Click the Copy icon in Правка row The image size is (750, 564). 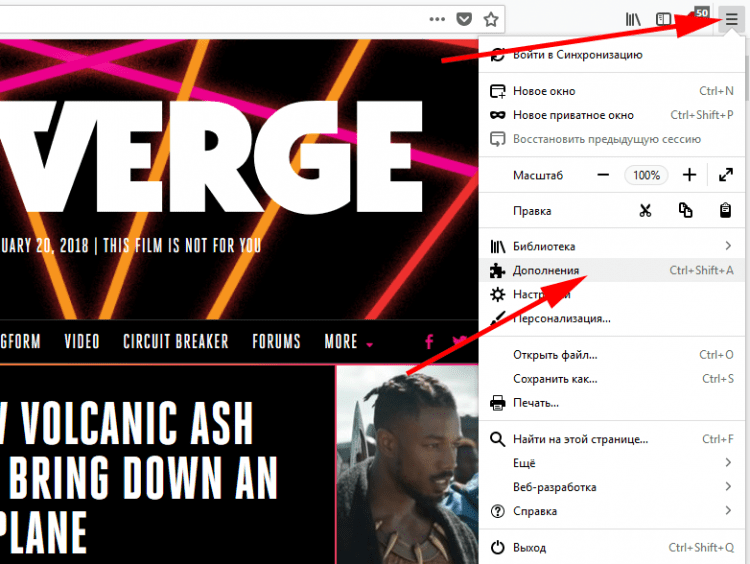tap(685, 211)
